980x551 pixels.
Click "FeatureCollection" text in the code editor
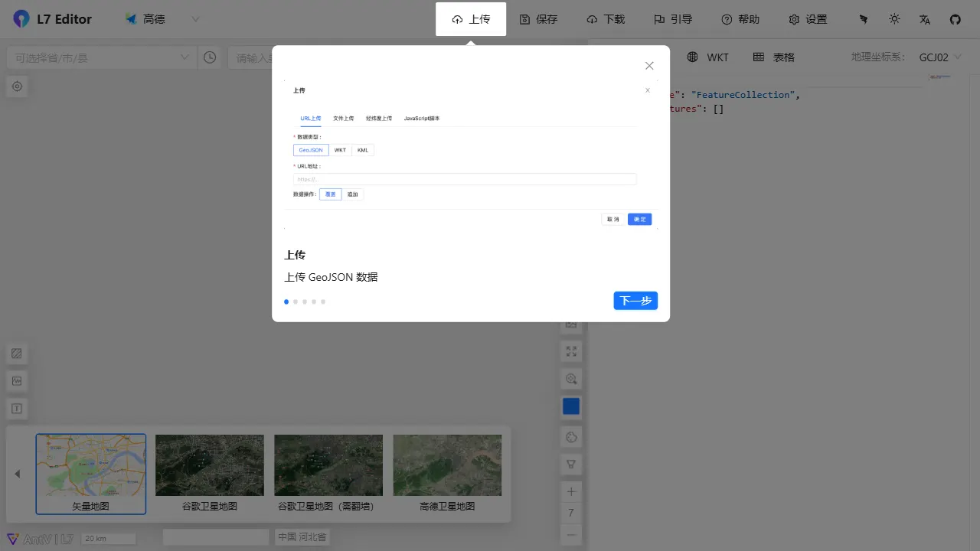[743, 95]
